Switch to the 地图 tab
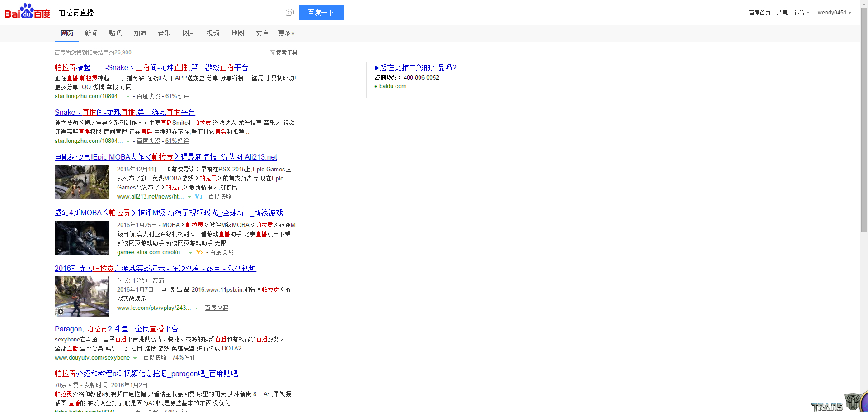This screenshot has width=868, height=412. click(x=237, y=33)
